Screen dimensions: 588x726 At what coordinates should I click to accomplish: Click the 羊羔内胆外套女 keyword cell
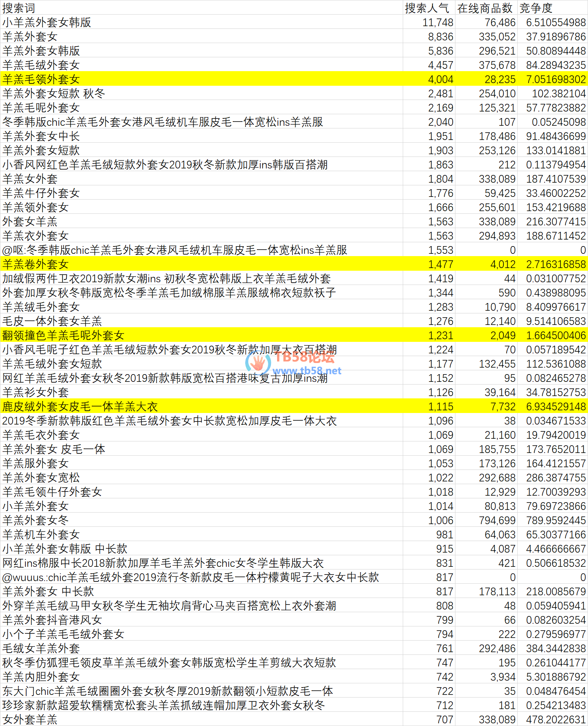(41, 677)
